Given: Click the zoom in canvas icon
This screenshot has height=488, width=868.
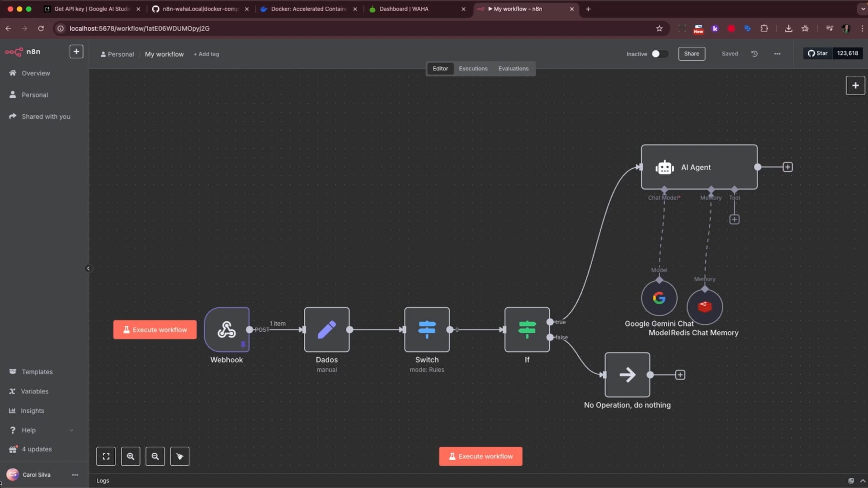Looking at the screenshot, I should pyautogui.click(x=131, y=456).
